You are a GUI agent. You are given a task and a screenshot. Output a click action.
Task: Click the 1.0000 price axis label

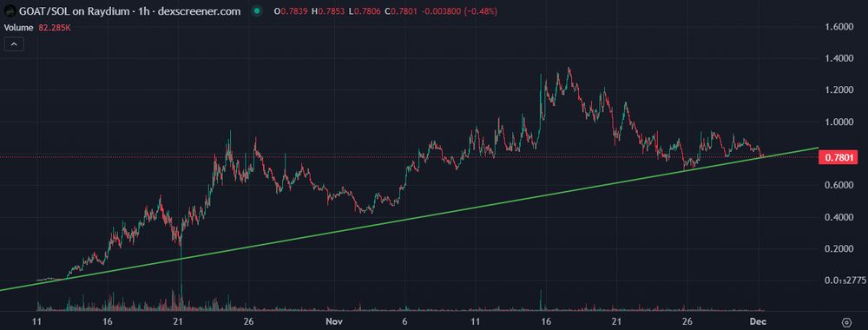(x=838, y=122)
